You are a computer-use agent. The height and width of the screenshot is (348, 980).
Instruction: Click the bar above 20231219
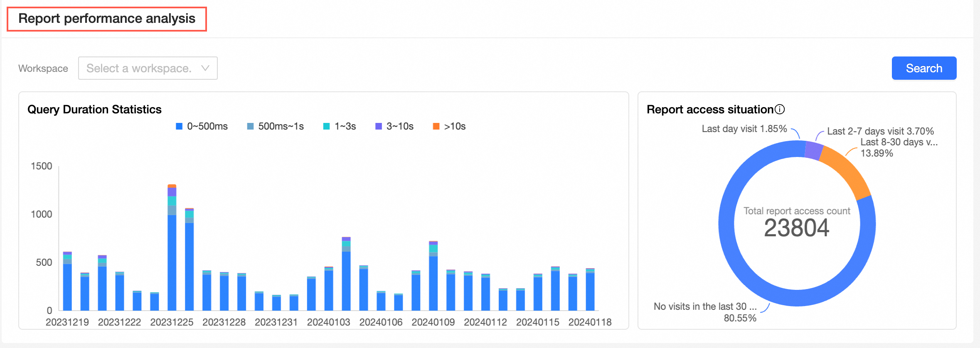[x=67, y=281]
